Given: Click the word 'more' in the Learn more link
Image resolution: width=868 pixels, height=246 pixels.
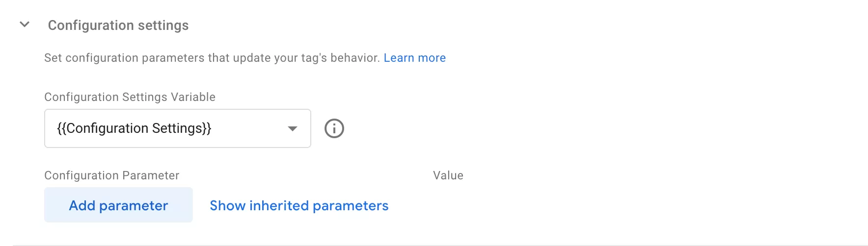Looking at the screenshot, I should click(432, 58).
